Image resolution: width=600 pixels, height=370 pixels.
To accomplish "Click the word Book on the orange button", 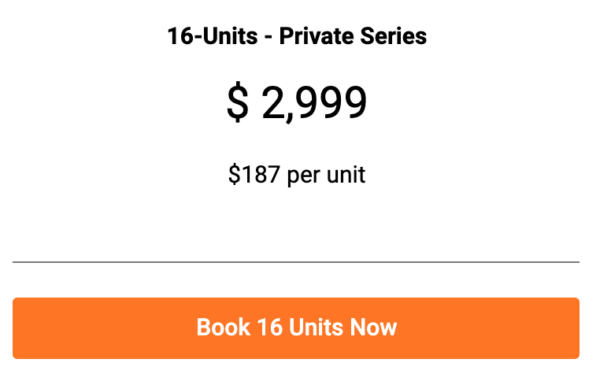I will (x=223, y=327).
